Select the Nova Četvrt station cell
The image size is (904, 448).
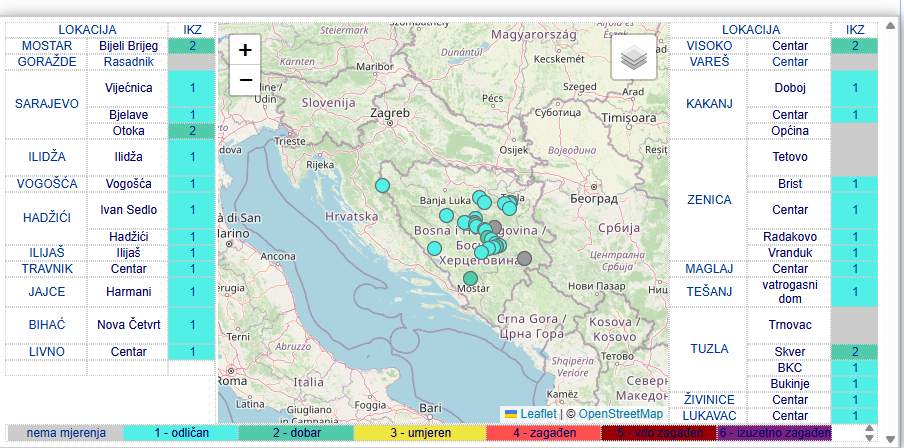(127, 325)
